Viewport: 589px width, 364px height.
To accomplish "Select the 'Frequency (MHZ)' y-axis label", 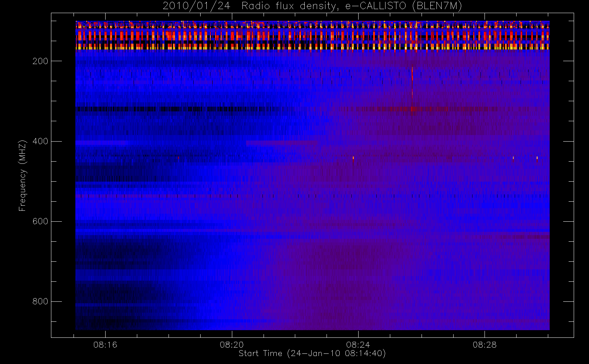I will (23, 175).
